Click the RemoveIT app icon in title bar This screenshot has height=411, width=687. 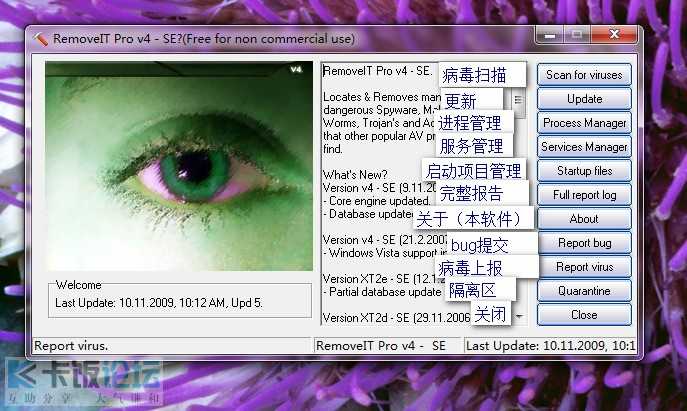[40, 39]
